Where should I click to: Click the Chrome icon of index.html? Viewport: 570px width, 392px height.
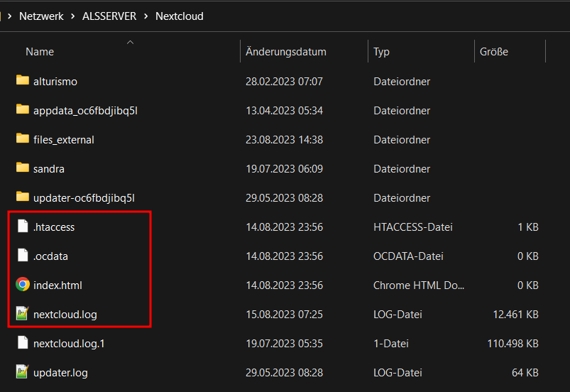pos(23,284)
